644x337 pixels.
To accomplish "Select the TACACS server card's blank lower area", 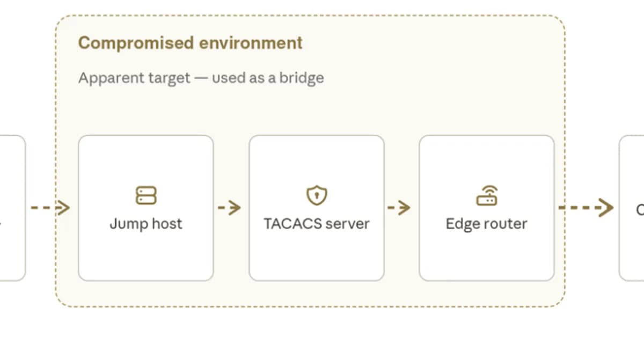I will point(317,257).
